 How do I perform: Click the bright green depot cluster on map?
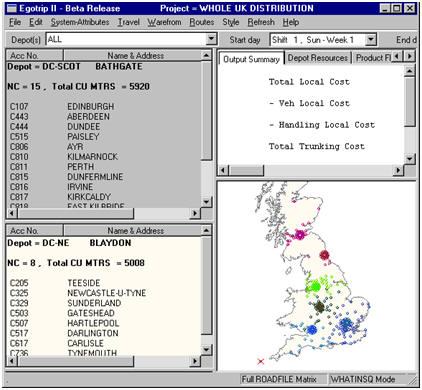point(313,286)
